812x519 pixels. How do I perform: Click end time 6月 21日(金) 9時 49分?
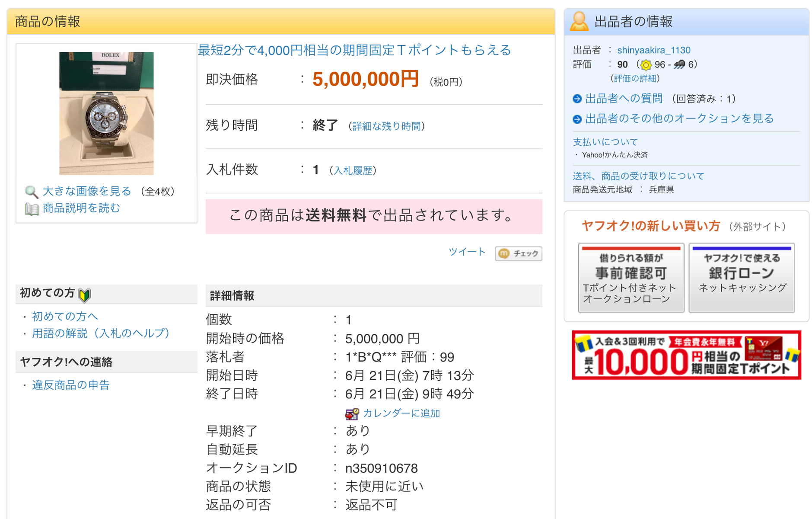tap(410, 394)
